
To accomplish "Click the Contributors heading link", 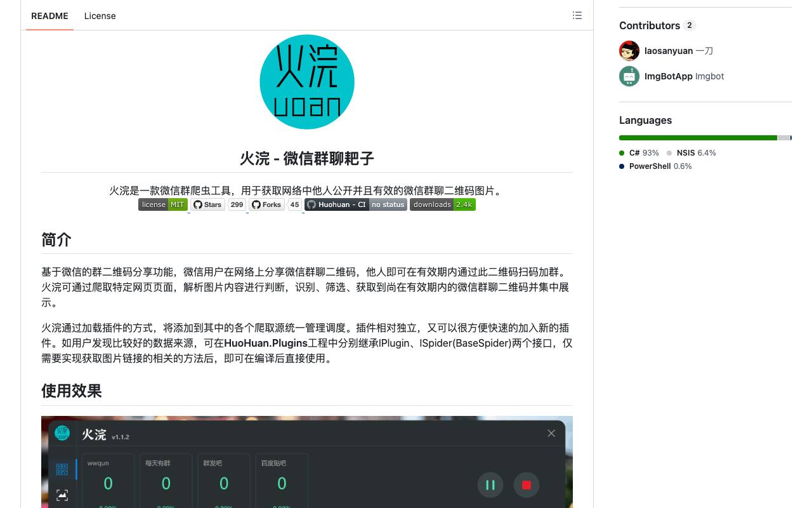I will point(657,25).
